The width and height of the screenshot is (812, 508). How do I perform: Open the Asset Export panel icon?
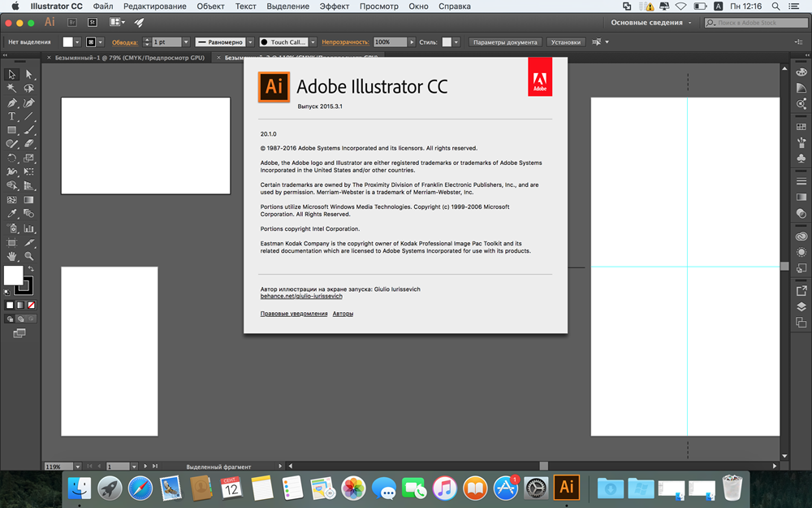pyautogui.click(x=801, y=291)
